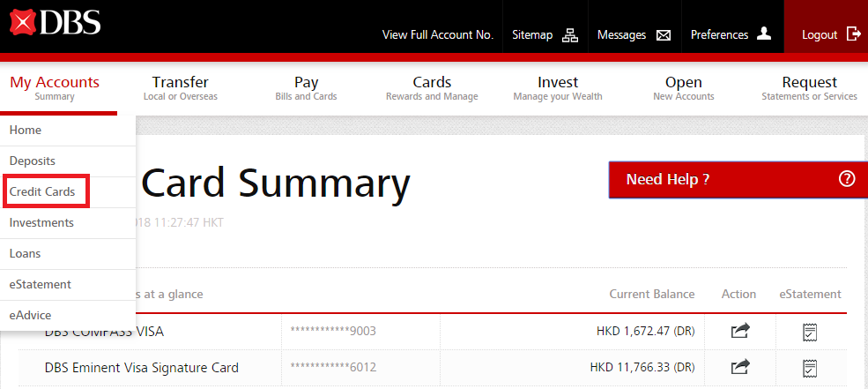This screenshot has width=868, height=389.
Task: Open eStatement icon for DBS COMPASS VISA
Action: [810, 332]
